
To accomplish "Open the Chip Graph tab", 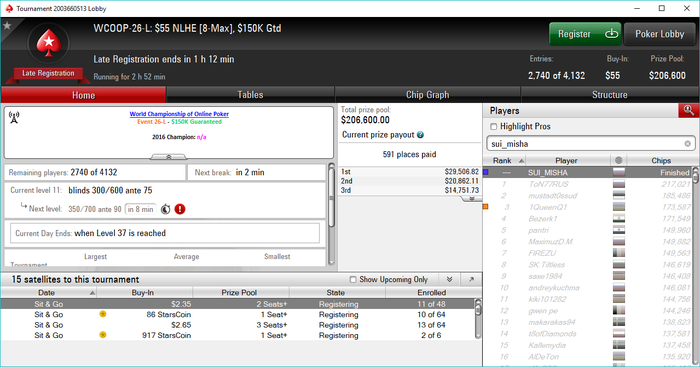I will tap(428, 95).
